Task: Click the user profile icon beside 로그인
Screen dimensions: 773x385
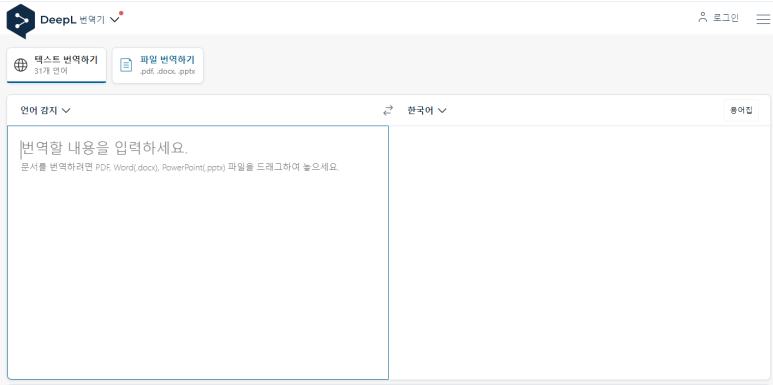Action: [703, 17]
